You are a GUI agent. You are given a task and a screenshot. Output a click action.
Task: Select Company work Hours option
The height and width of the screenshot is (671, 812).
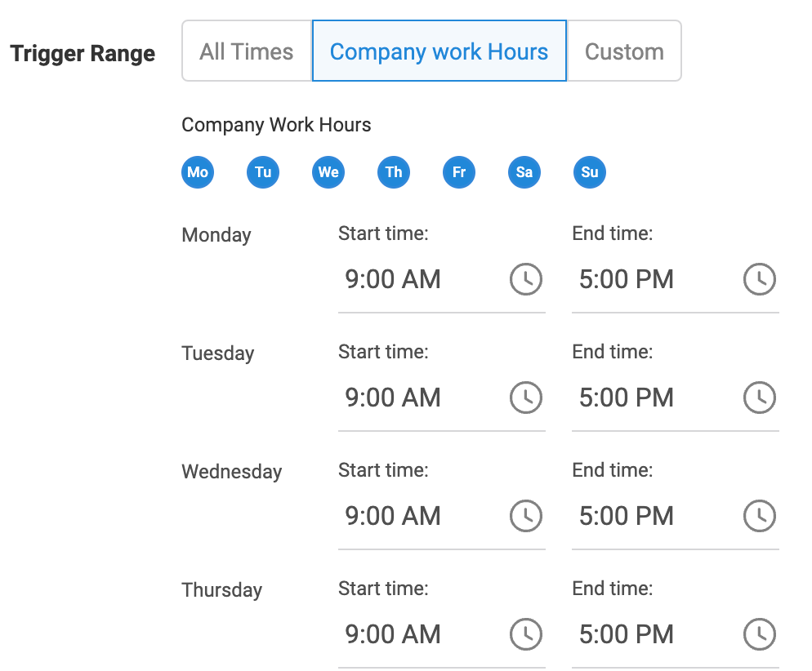click(x=439, y=51)
